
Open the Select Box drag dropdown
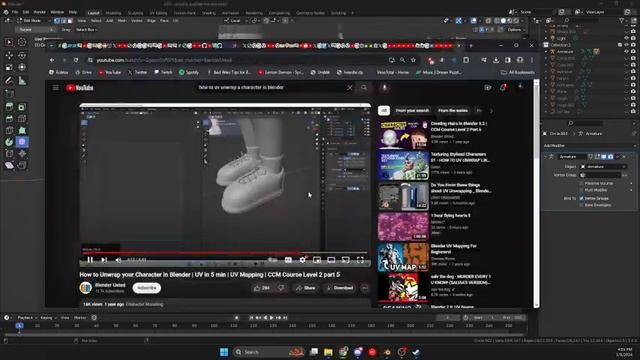[87, 30]
